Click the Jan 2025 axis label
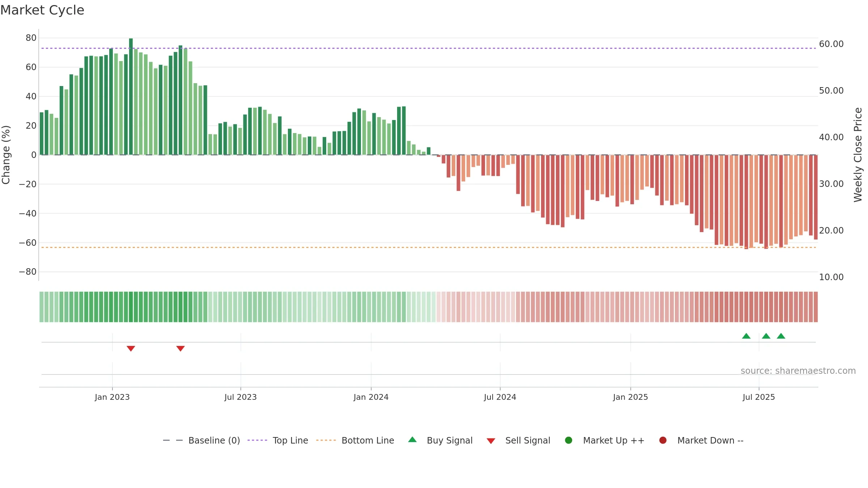The image size is (868, 488). tap(630, 397)
